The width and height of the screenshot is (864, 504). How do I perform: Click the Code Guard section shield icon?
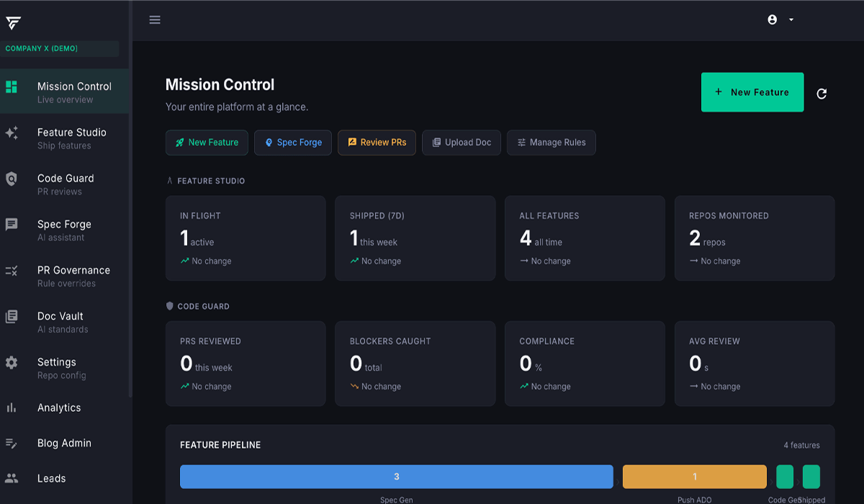click(170, 306)
